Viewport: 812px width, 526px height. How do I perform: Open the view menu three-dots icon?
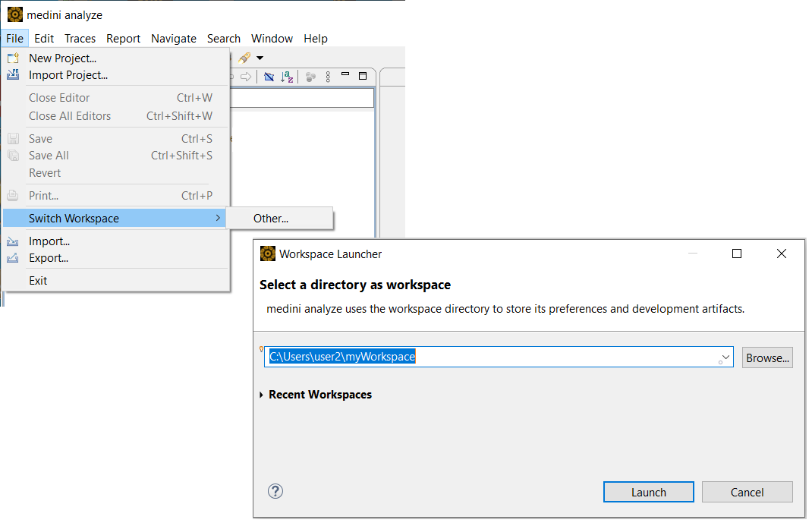pos(328,77)
